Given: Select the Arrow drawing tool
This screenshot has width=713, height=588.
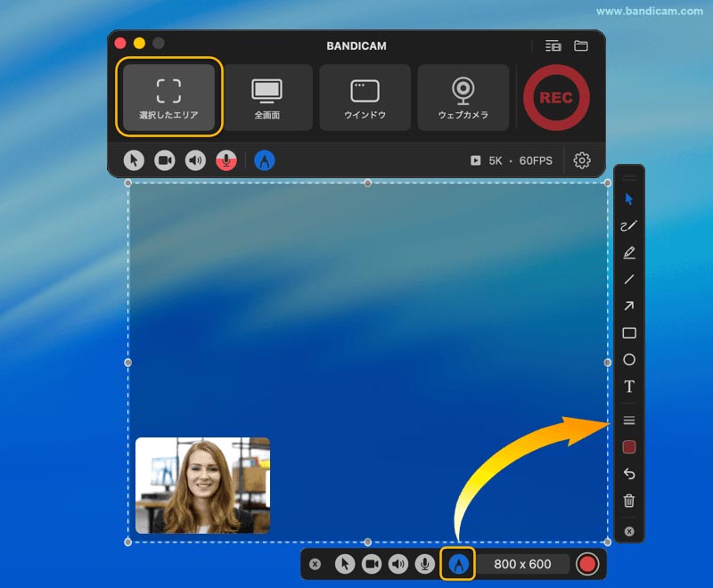Looking at the screenshot, I should point(629,306).
